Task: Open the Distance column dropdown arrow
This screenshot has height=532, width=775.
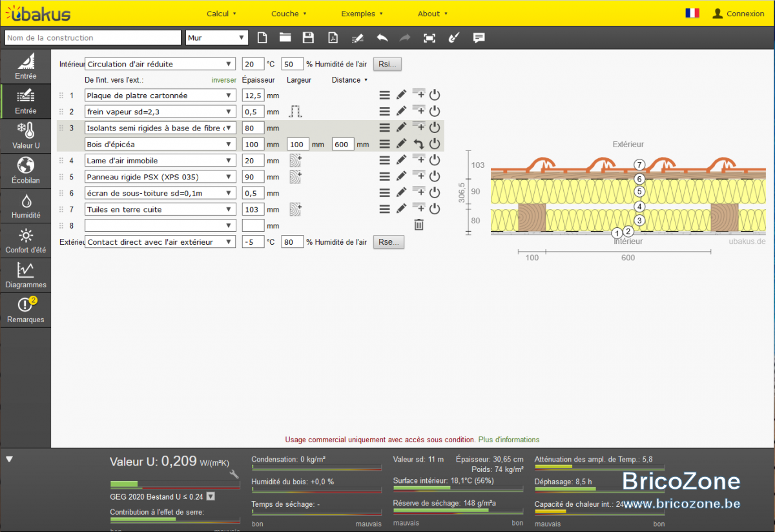Action: tap(366, 80)
